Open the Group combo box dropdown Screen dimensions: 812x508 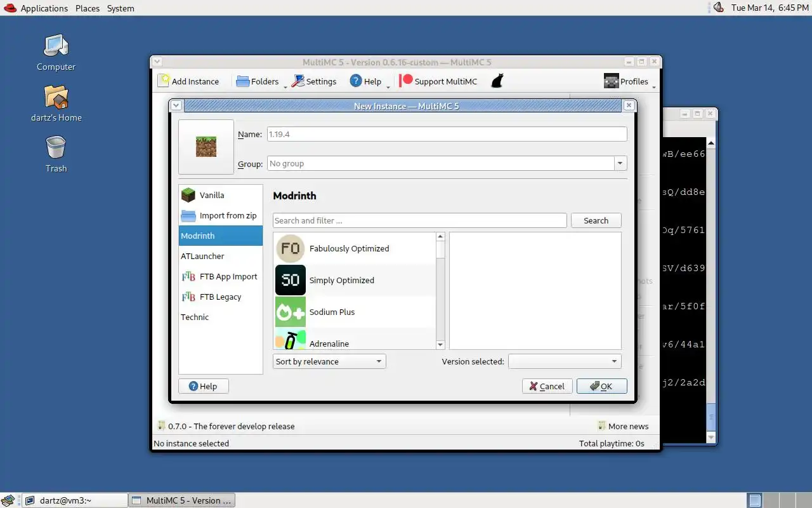click(620, 163)
